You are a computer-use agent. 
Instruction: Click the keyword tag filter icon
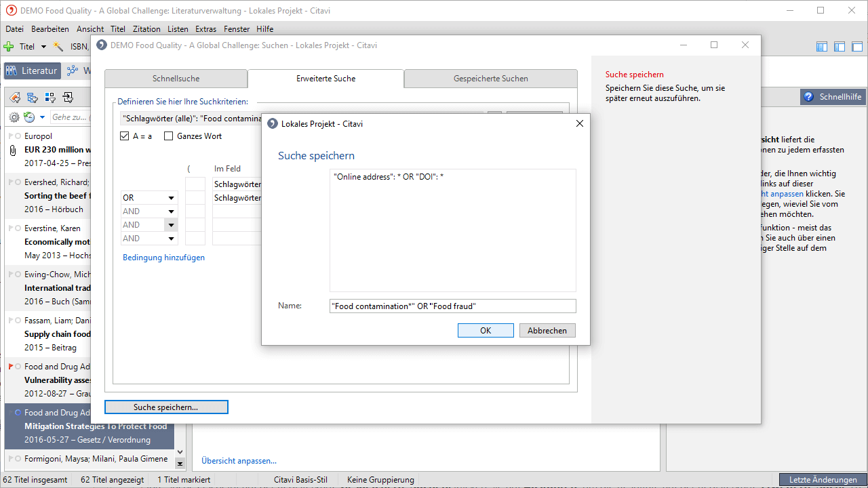click(x=14, y=98)
